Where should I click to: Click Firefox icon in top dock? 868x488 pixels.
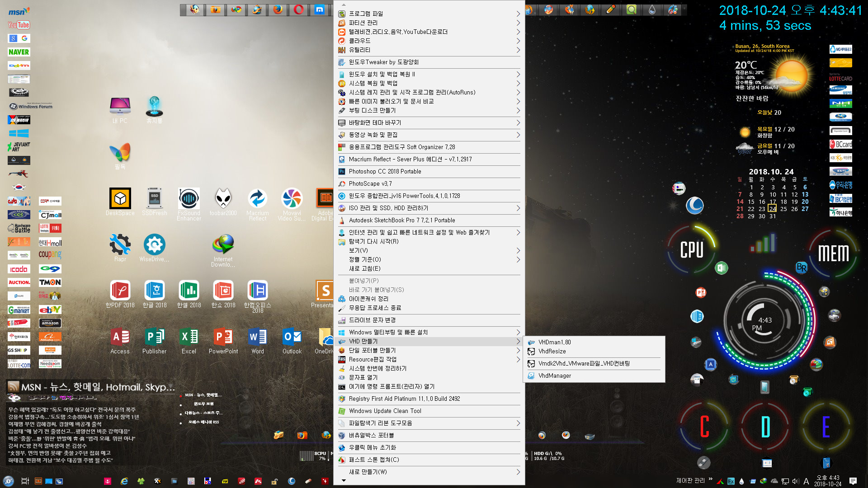(278, 9)
